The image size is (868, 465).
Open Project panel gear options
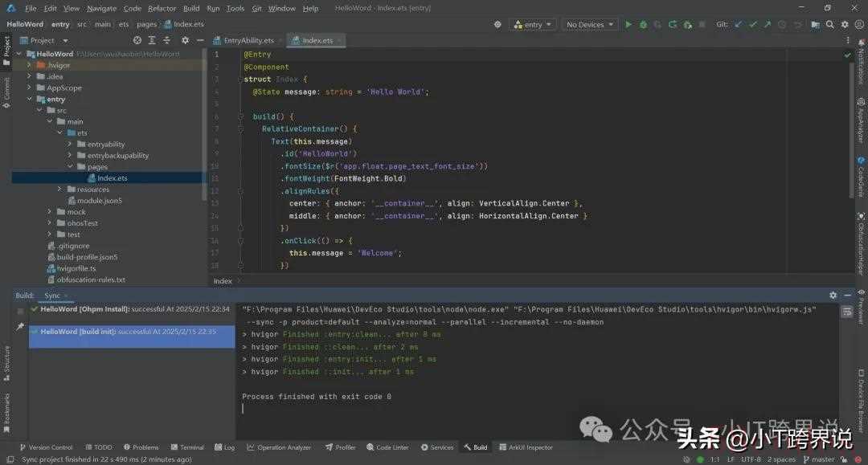click(185, 40)
